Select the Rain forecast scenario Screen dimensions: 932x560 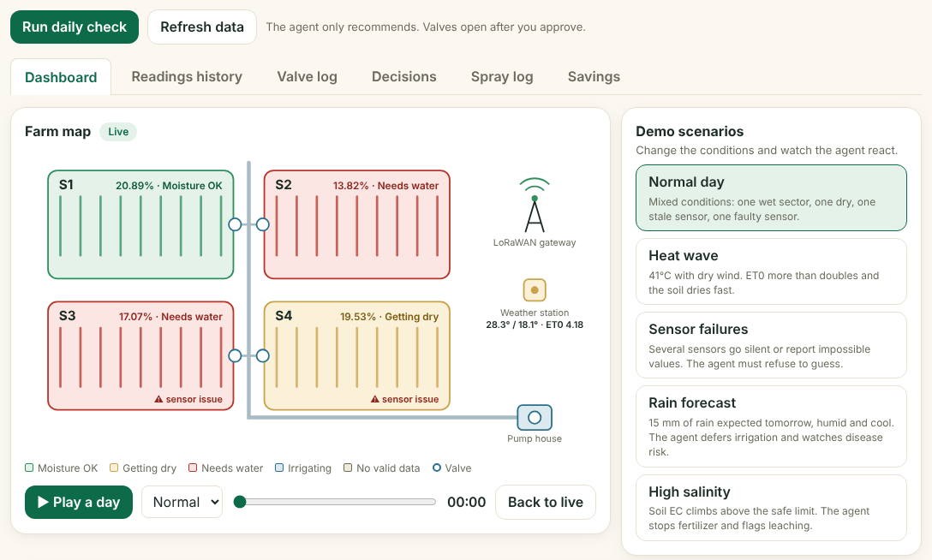(x=771, y=426)
